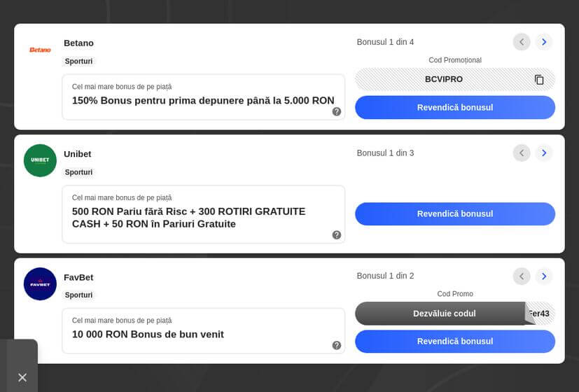Claim the Betano bonus

click(454, 107)
